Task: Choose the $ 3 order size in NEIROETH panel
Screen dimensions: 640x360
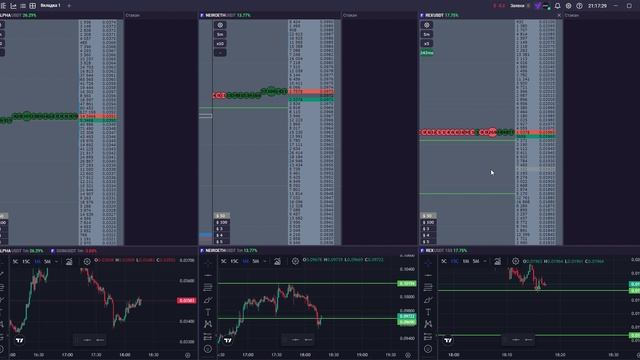Action: coord(221,229)
